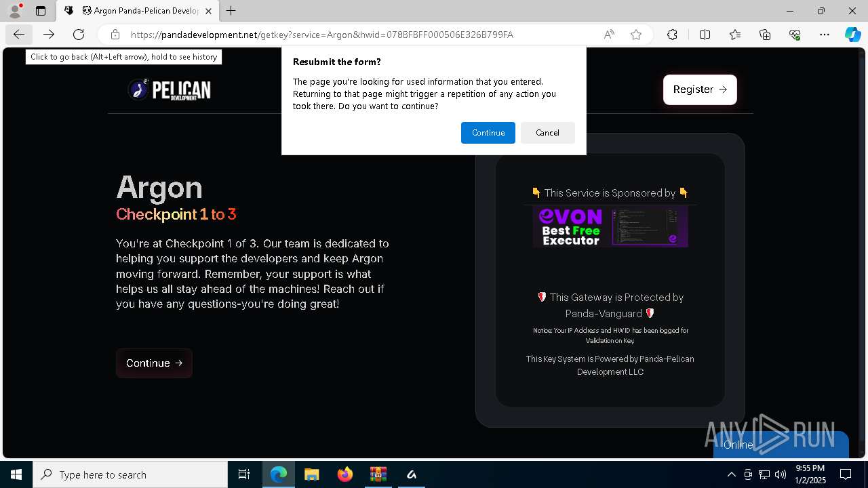Open the clock showing 9:55 PM

(810, 474)
